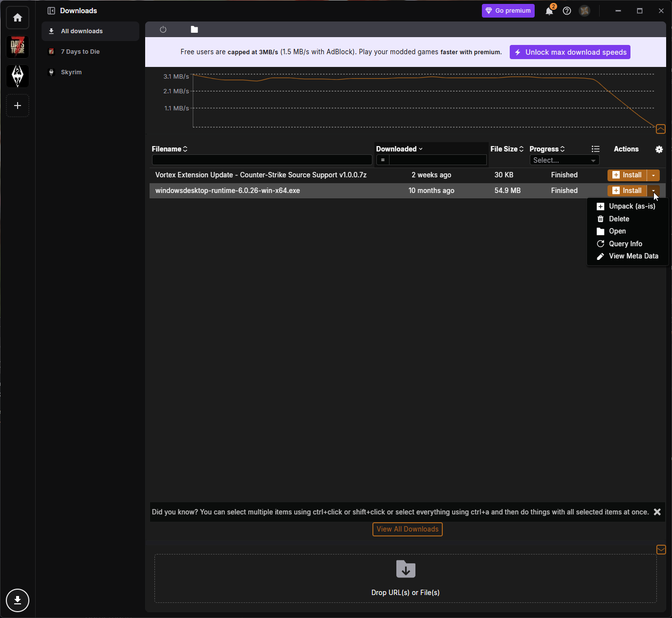The image size is (672, 618).
Task: Toggle Install dropdown for windowsdesktop-runtime row
Action: pos(653,191)
